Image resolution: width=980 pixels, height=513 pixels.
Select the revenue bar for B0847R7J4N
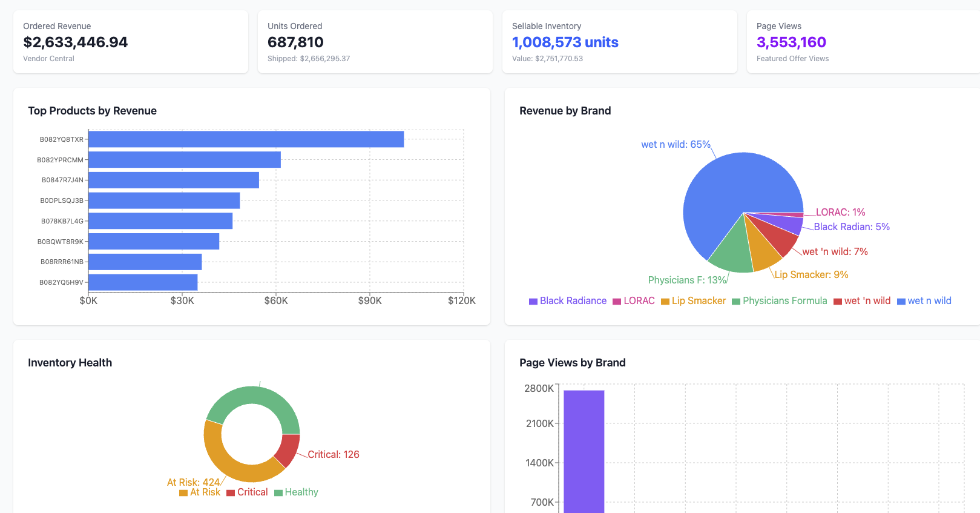[174, 180]
